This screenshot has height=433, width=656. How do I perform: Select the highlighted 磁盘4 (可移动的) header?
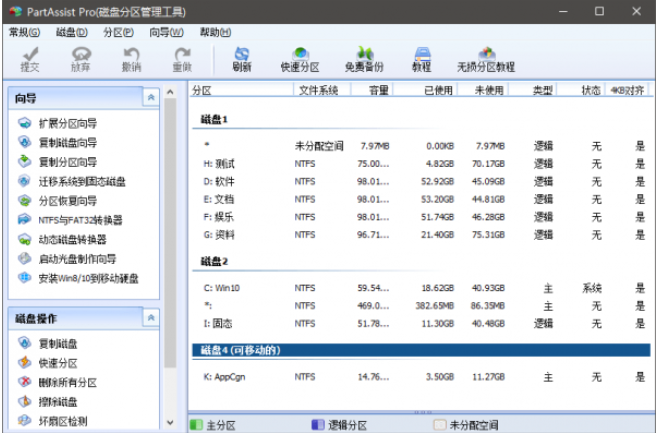[421, 350]
